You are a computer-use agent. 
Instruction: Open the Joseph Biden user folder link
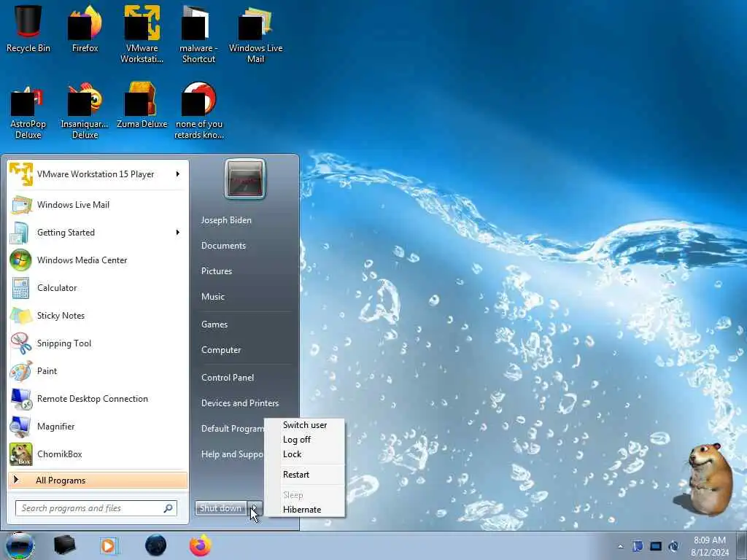click(226, 220)
